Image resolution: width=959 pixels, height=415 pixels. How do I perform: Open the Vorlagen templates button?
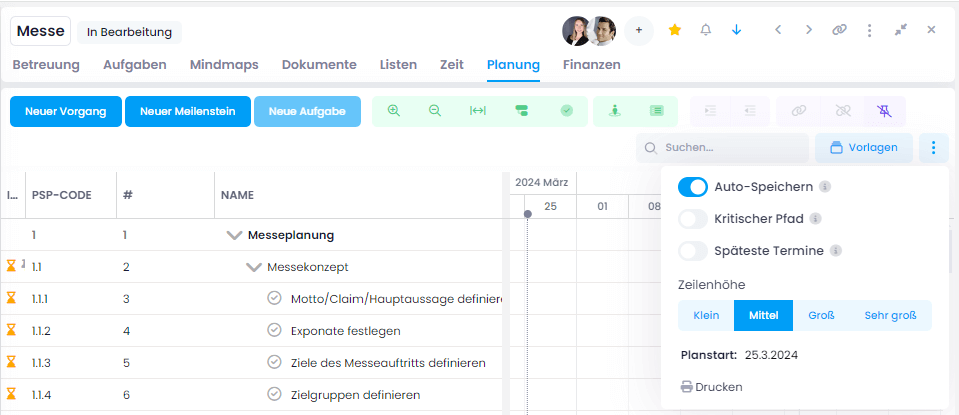coord(864,147)
